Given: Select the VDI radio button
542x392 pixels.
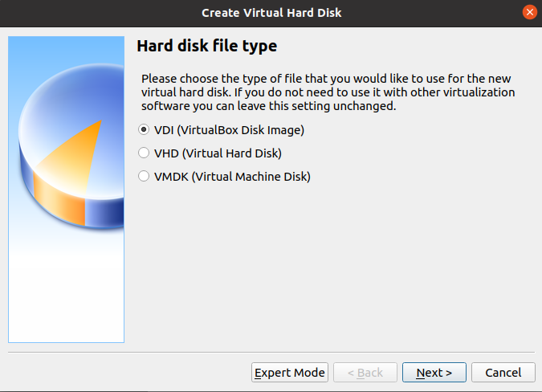Looking at the screenshot, I should 144,129.
